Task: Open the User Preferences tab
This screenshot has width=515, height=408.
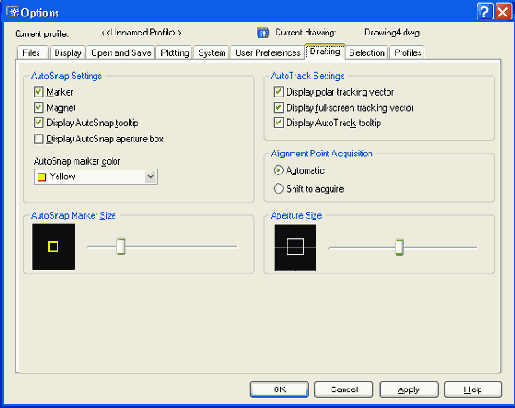Action: point(268,53)
